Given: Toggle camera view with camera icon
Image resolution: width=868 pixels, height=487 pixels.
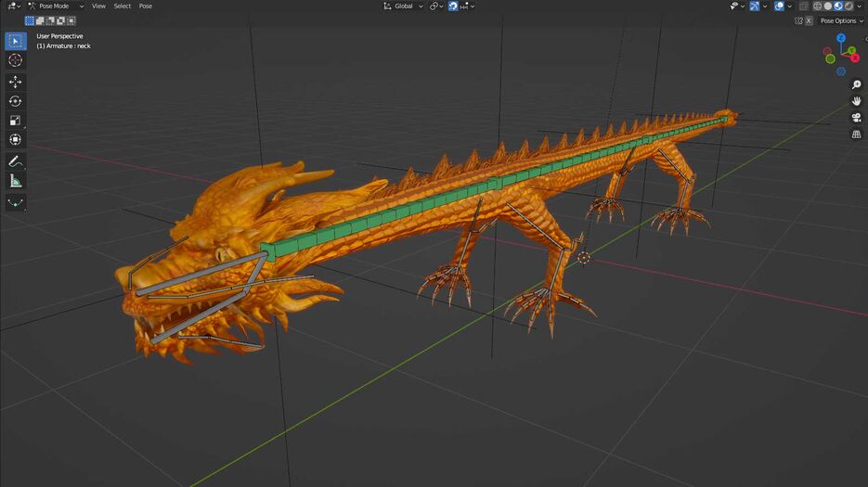Looking at the screenshot, I should click(856, 117).
